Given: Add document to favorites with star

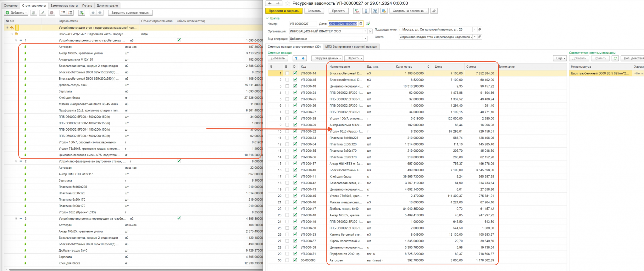Looking at the screenshot, I should (x=287, y=3).
